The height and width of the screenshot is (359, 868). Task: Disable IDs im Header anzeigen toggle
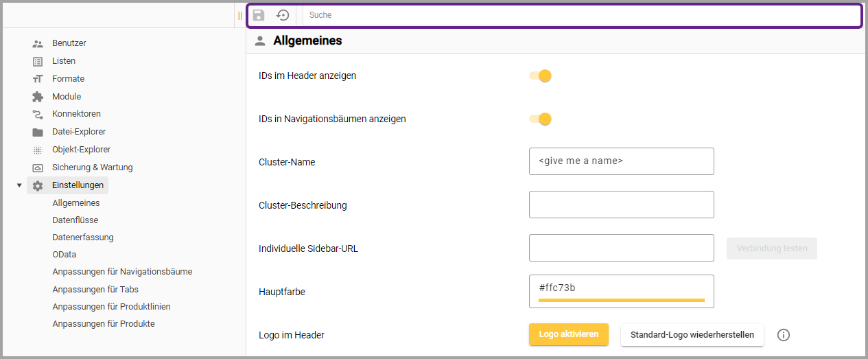point(541,76)
